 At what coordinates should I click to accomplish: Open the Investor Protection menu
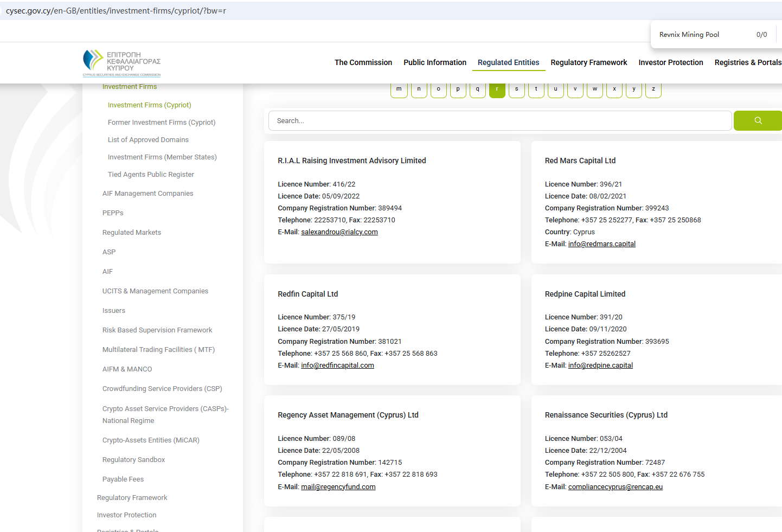pyautogui.click(x=670, y=62)
